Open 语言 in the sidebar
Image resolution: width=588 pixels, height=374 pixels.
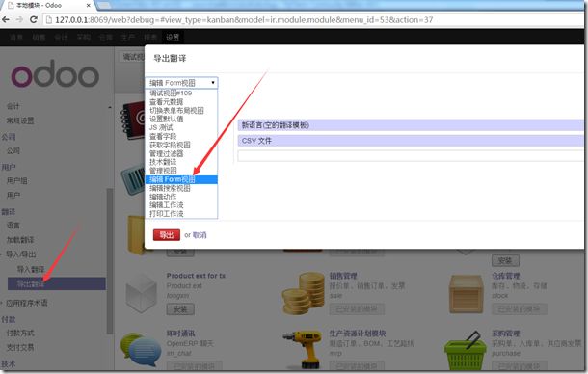click(13, 226)
